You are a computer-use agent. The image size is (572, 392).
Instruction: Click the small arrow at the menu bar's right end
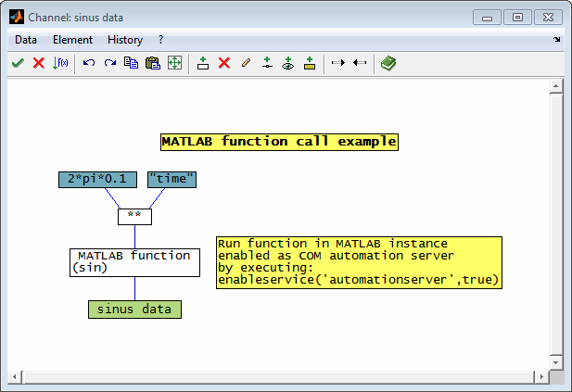tap(556, 39)
